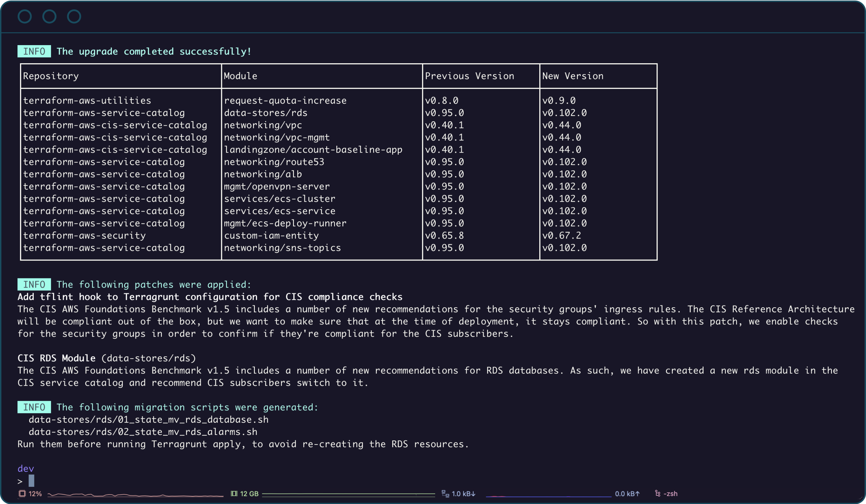The image size is (866, 504).
Task: Click the purple dev directory label
Action: coord(26,469)
